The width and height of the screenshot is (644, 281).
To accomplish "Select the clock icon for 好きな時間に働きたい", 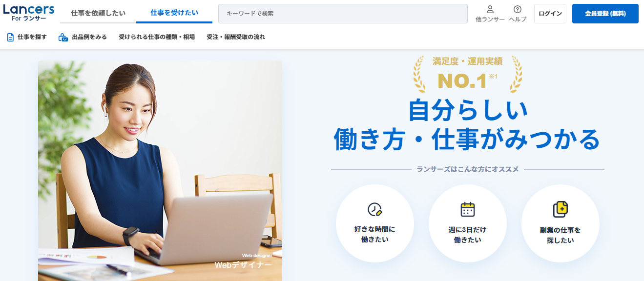I will click(x=374, y=209).
